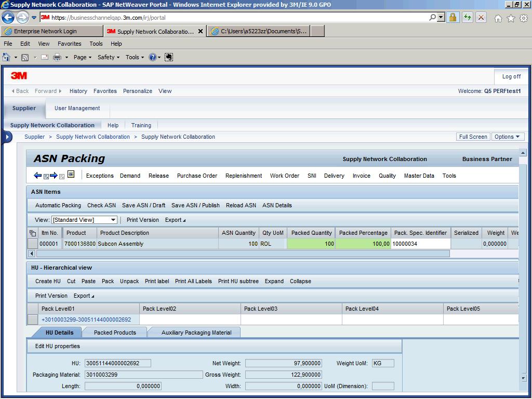Viewport: 532px width, 399px height.
Task: Click the RSS feeds icon
Action: pyautogui.click(x=25, y=57)
